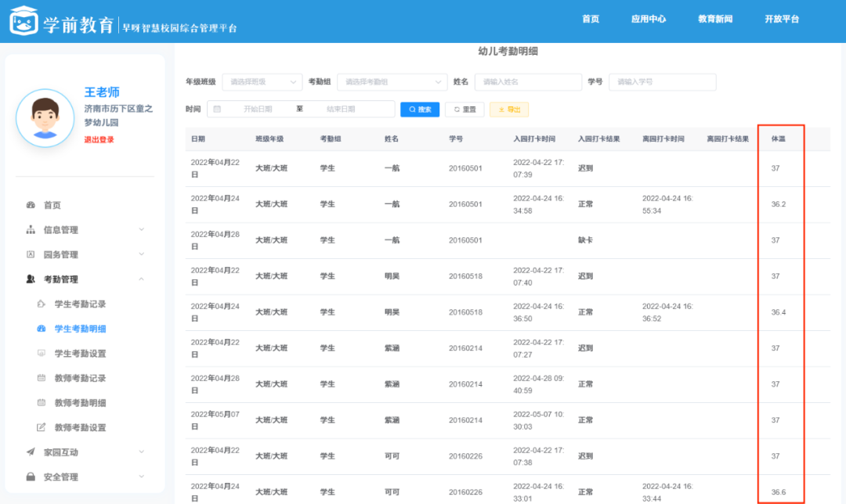
Task: Click the 开始日期 start date field
Action: pyautogui.click(x=258, y=109)
